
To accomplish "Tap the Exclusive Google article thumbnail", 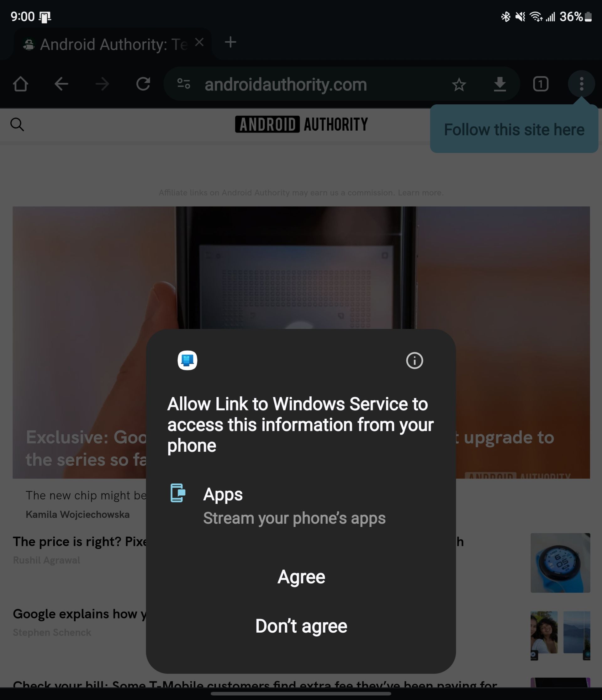I will 301,343.
